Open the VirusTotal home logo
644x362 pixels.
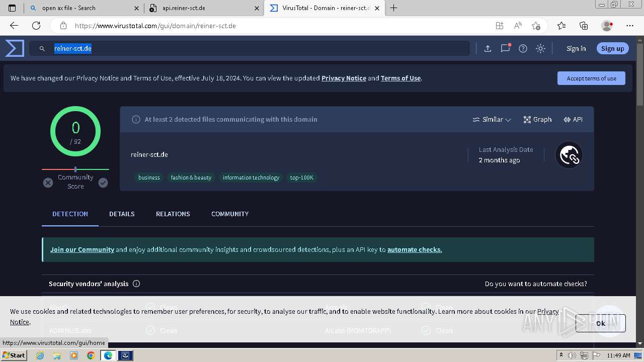pyautogui.click(x=15, y=48)
